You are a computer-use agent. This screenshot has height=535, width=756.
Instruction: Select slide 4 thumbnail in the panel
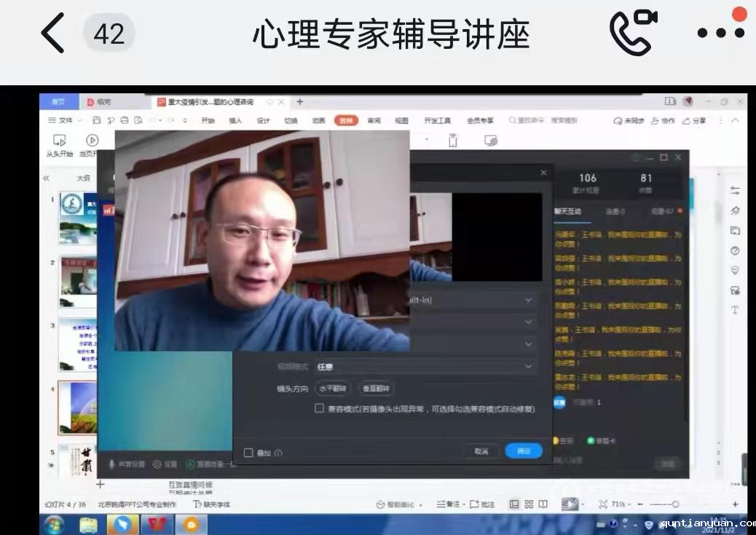coord(77,408)
